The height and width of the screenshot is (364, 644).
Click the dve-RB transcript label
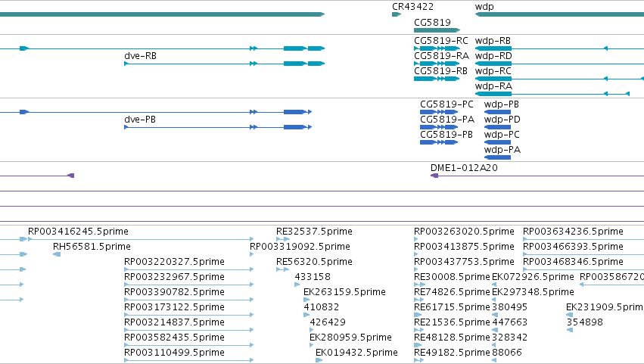pyautogui.click(x=140, y=56)
